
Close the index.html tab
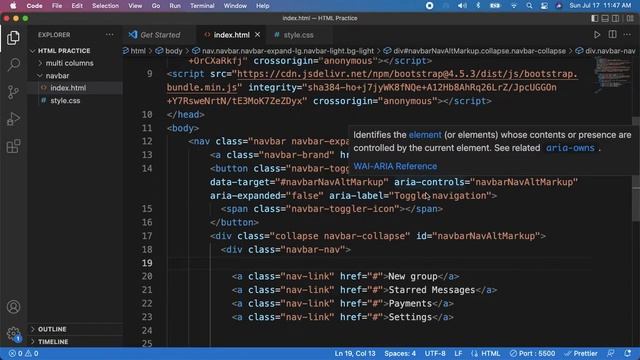coord(258,35)
